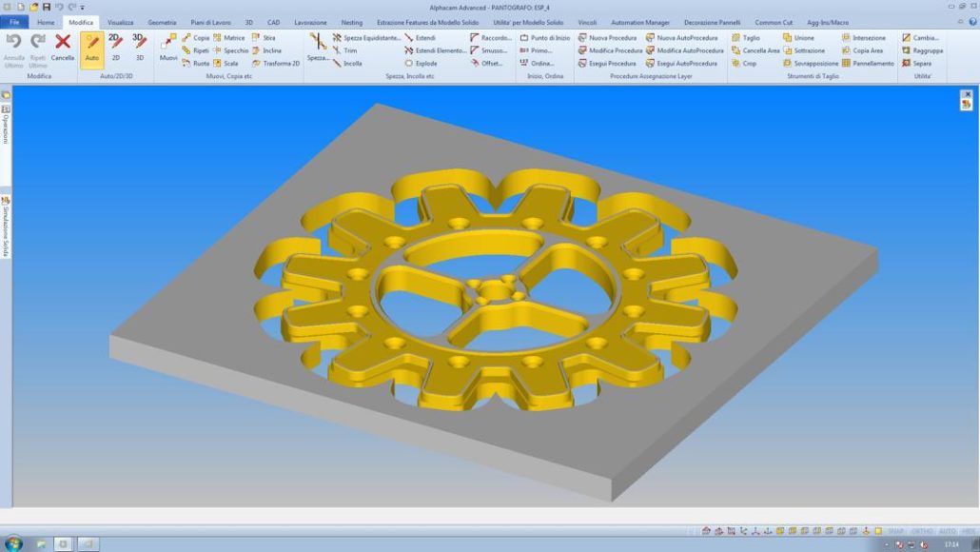The height and width of the screenshot is (552, 980).
Task: Switch to the Visualizza tab
Action: tap(120, 22)
